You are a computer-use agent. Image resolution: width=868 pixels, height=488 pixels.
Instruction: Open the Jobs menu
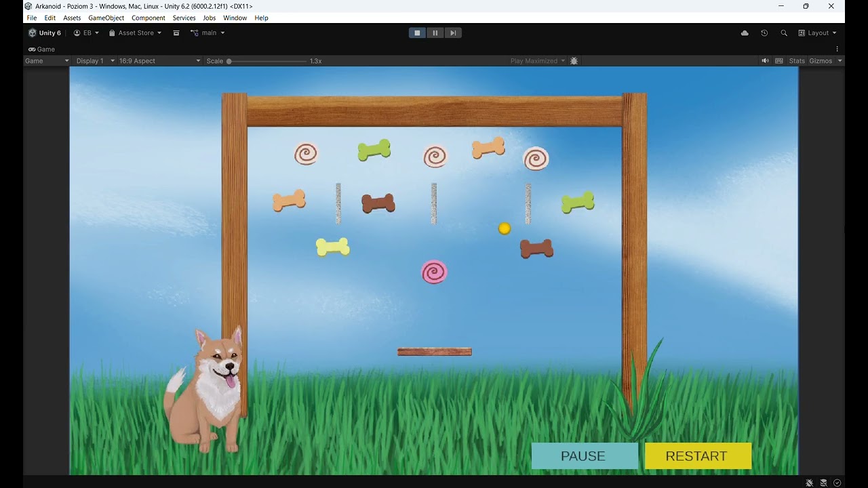click(210, 18)
